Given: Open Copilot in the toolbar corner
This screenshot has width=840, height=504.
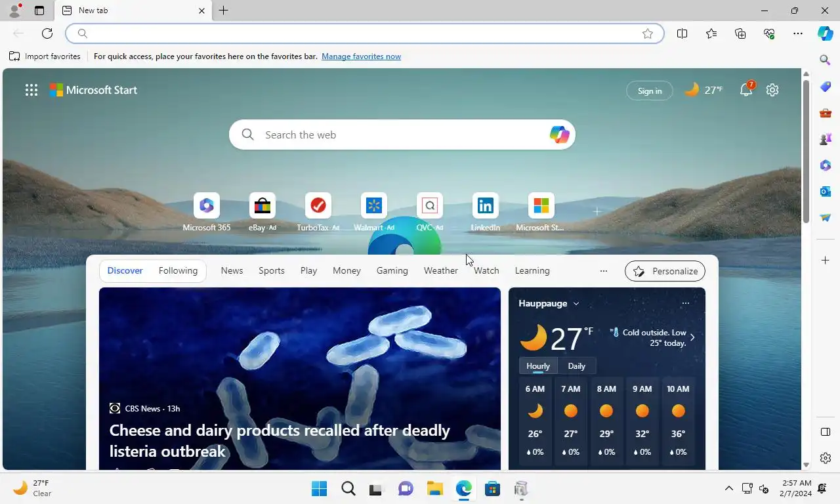Looking at the screenshot, I should pos(826,33).
